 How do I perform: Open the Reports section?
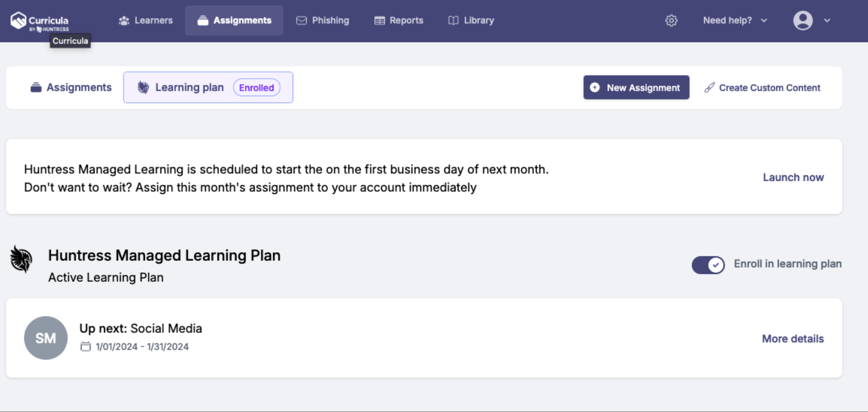[399, 21]
